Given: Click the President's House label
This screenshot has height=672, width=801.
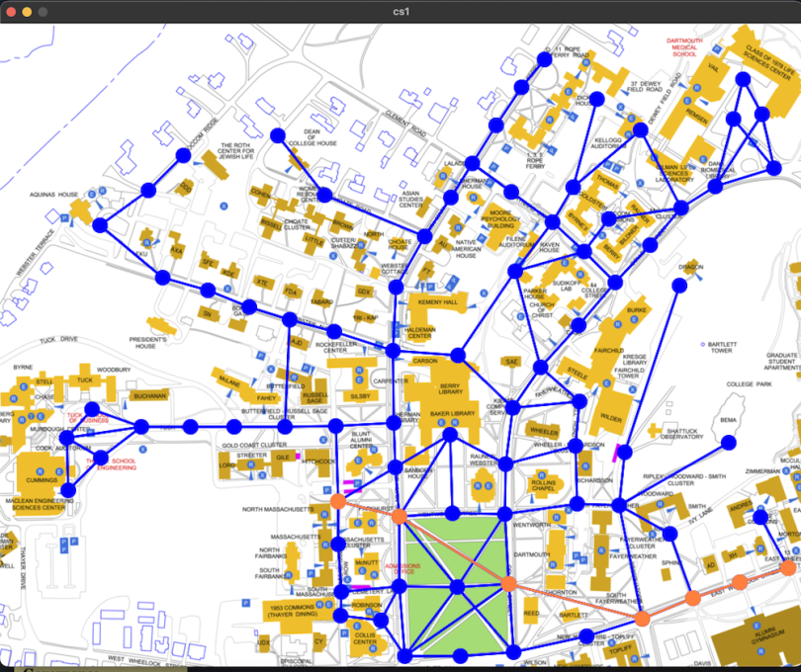Looking at the screenshot, I should click(147, 343).
